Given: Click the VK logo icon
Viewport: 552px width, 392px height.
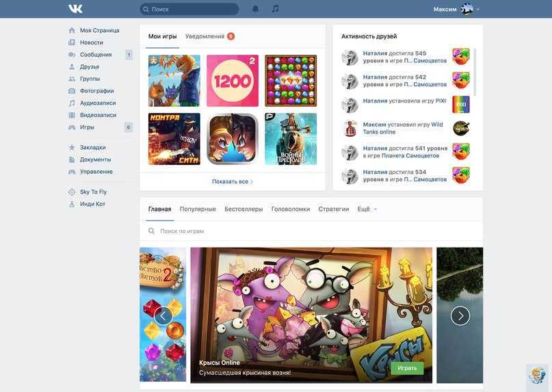Looking at the screenshot, I should (75, 9).
